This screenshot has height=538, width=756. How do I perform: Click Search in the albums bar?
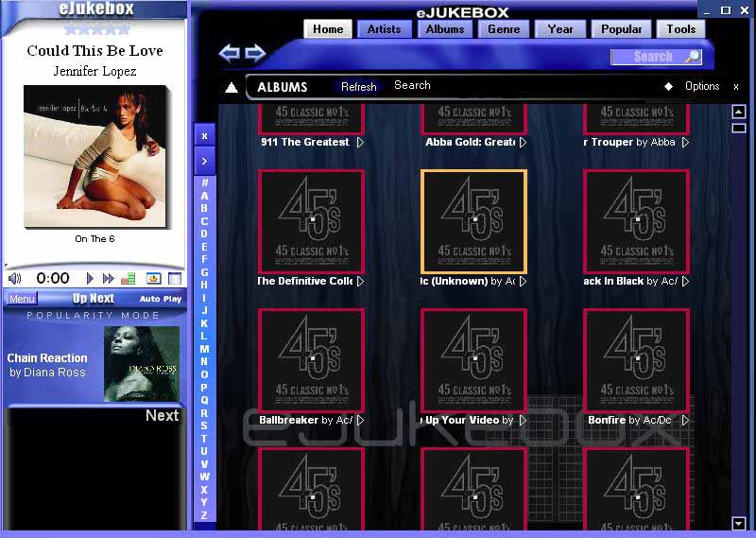[x=412, y=85]
